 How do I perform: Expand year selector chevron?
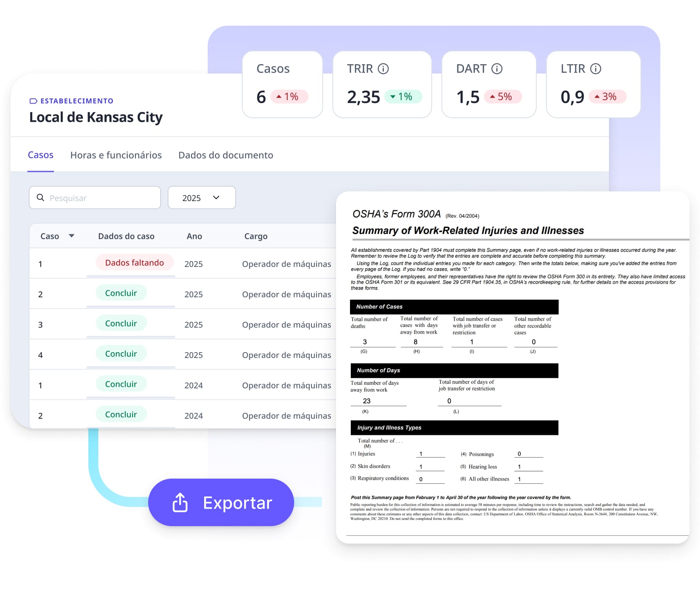coord(216,198)
